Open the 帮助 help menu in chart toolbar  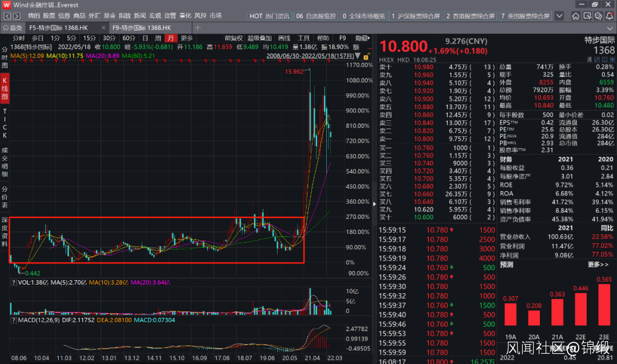coord(323,38)
